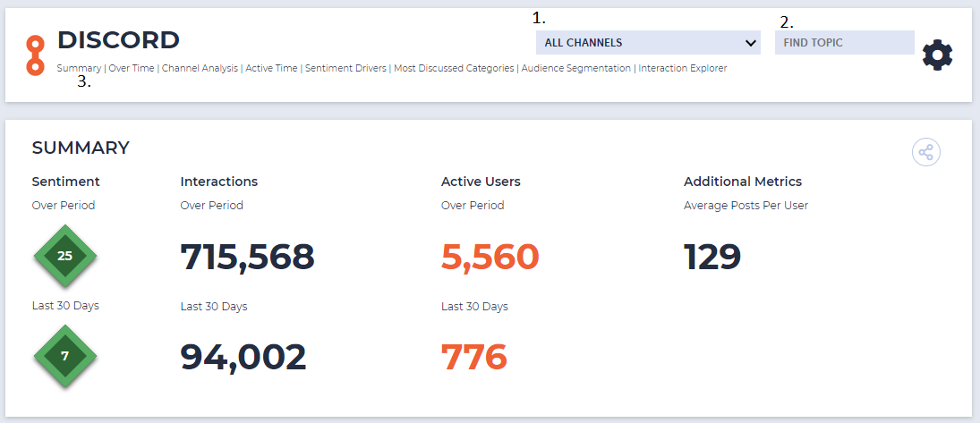Click the 715,568 interactions total
Screen dimensions: 980x423
click(x=248, y=256)
